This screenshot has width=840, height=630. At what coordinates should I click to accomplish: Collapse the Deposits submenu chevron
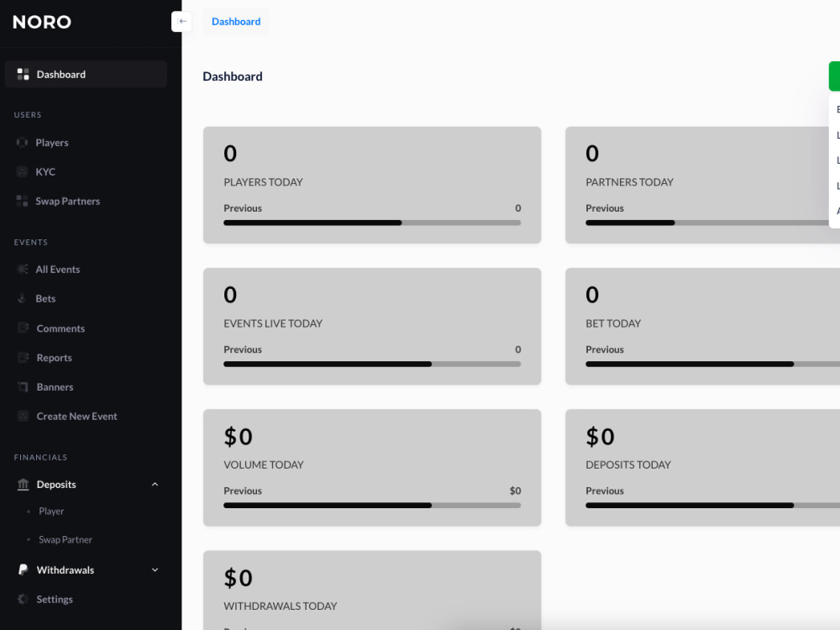pos(155,485)
